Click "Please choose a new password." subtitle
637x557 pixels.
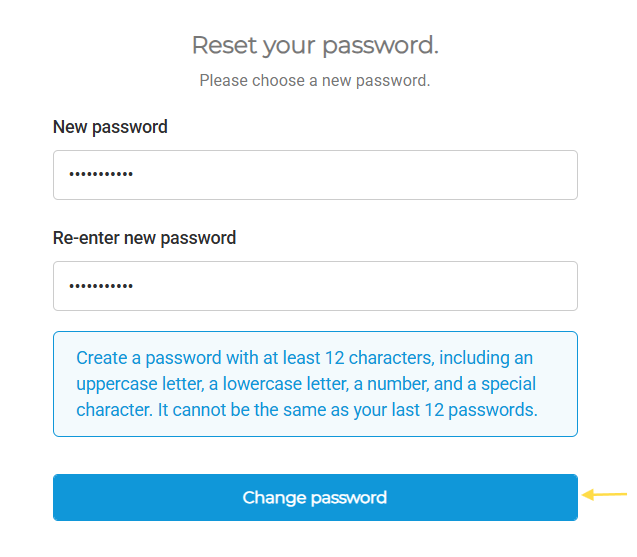point(315,80)
